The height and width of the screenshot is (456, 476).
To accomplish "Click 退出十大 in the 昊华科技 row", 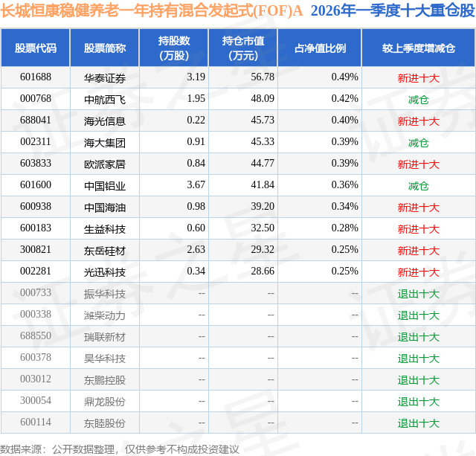I will (419, 359).
